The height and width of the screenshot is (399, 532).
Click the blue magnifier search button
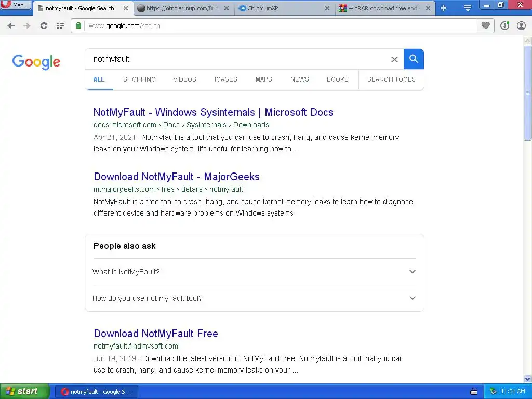coord(414,59)
